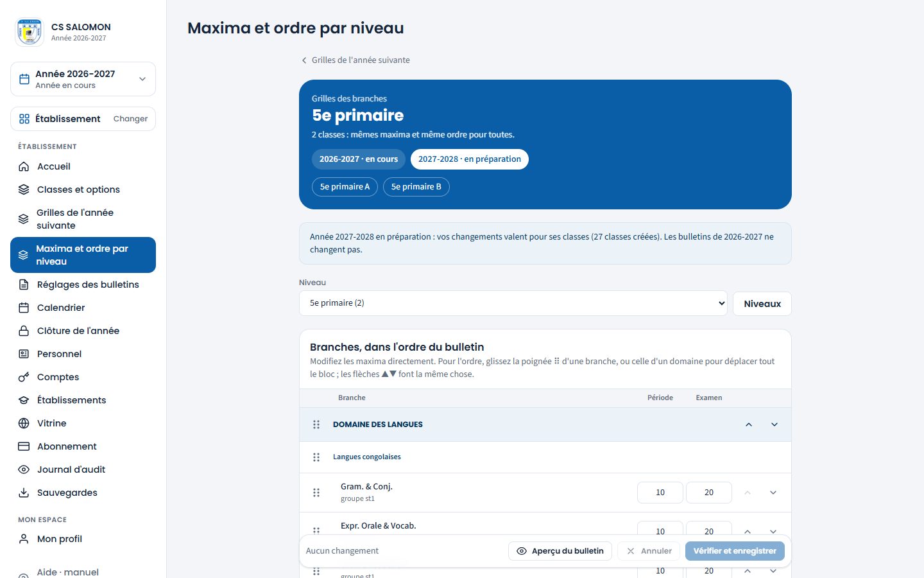Open the Niveau 5e primaire dropdown
924x578 pixels.
513,303
